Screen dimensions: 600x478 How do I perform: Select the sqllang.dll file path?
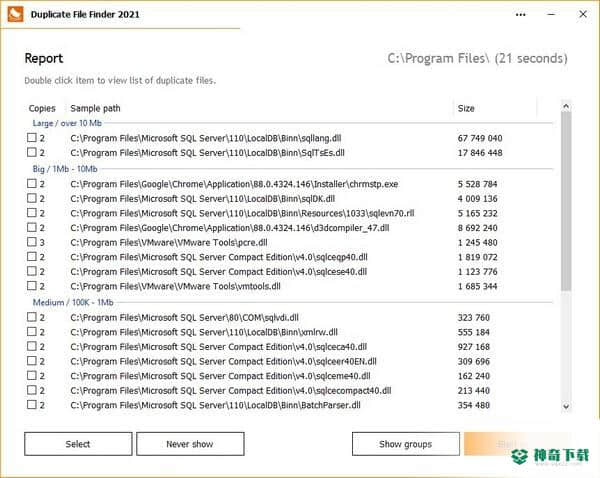[x=205, y=138]
